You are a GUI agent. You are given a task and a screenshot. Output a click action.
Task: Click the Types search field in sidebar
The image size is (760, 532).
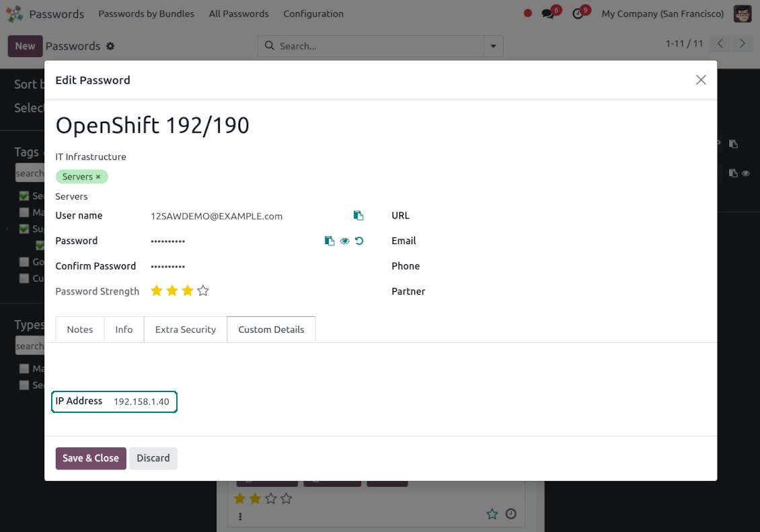click(30, 346)
